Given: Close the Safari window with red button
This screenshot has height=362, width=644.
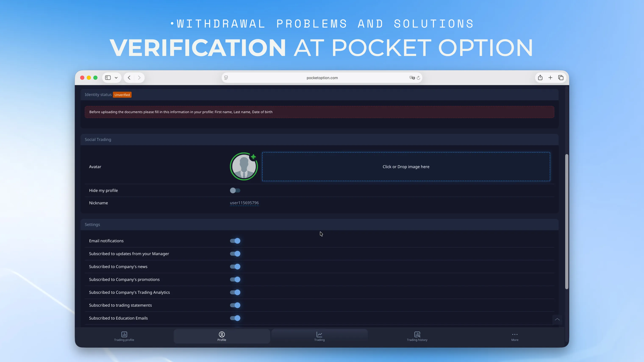Looking at the screenshot, I should (x=82, y=78).
